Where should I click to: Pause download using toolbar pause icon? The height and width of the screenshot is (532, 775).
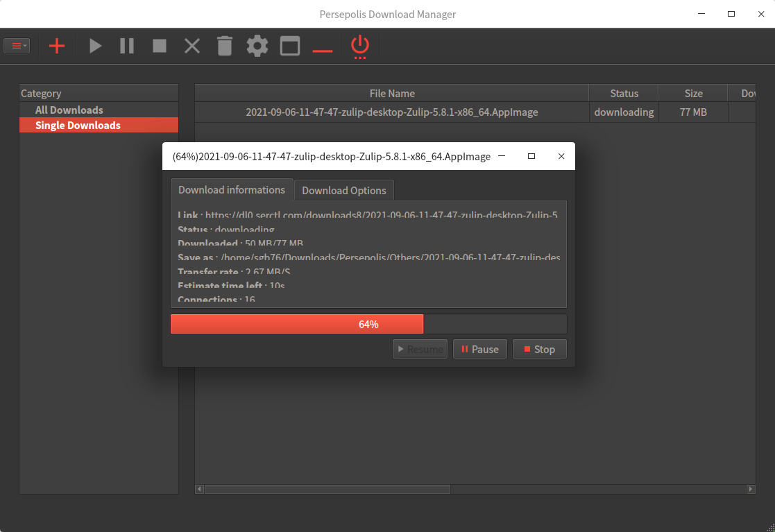point(127,46)
